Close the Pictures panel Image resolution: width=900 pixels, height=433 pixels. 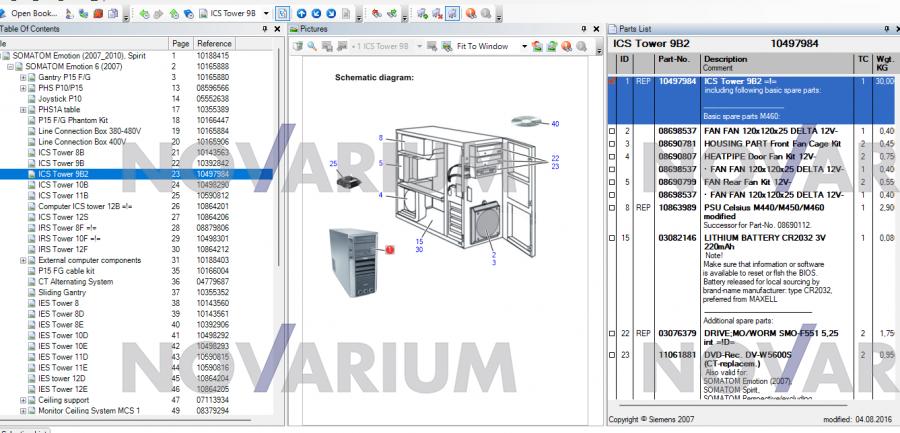(596, 29)
